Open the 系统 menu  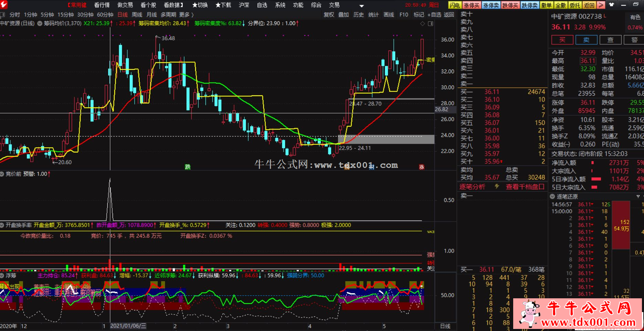click(x=280, y=5)
